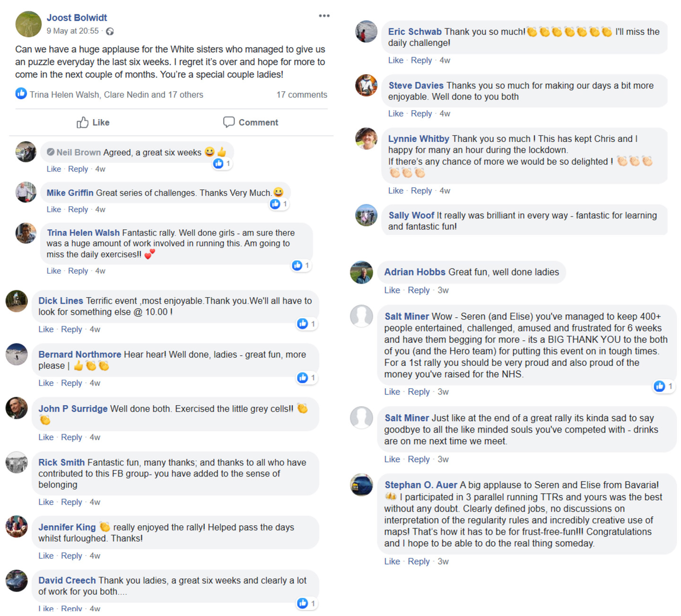
Task: Like Rick Smith's comment
Action: point(46,502)
